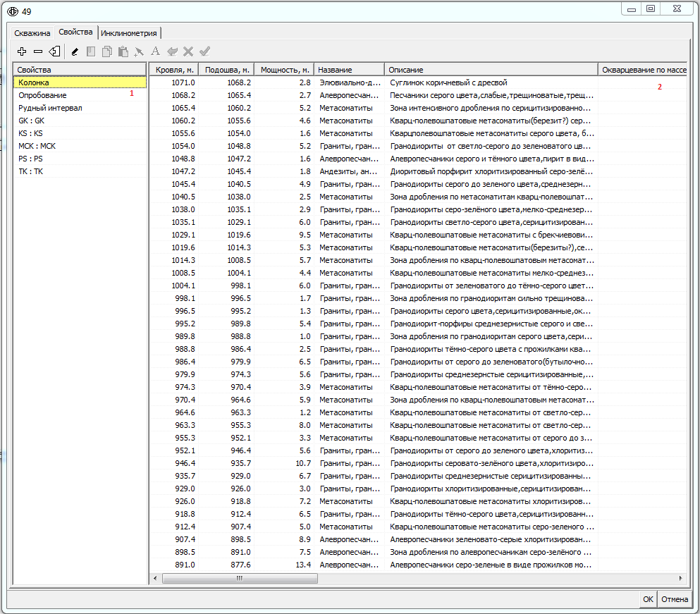Select the Рудный интервал property

tap(80, 108)
